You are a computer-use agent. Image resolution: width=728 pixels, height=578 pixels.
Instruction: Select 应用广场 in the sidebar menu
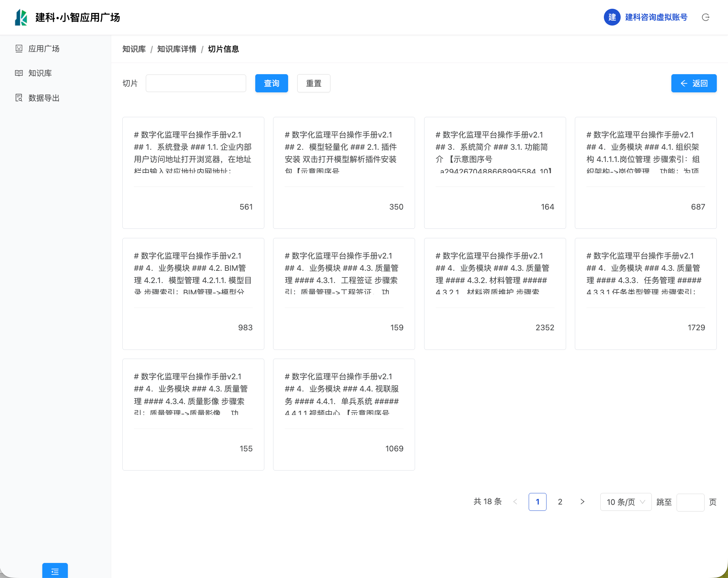coord(44,49)
